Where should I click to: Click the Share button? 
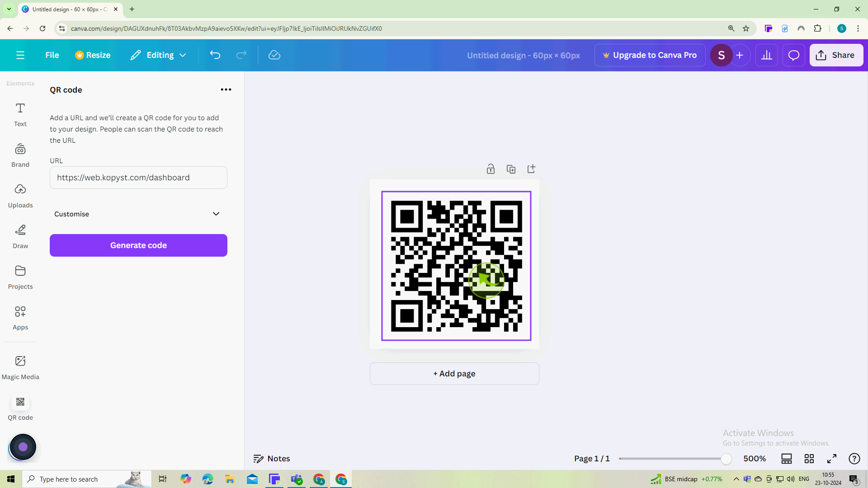click(x=836, y=55)
